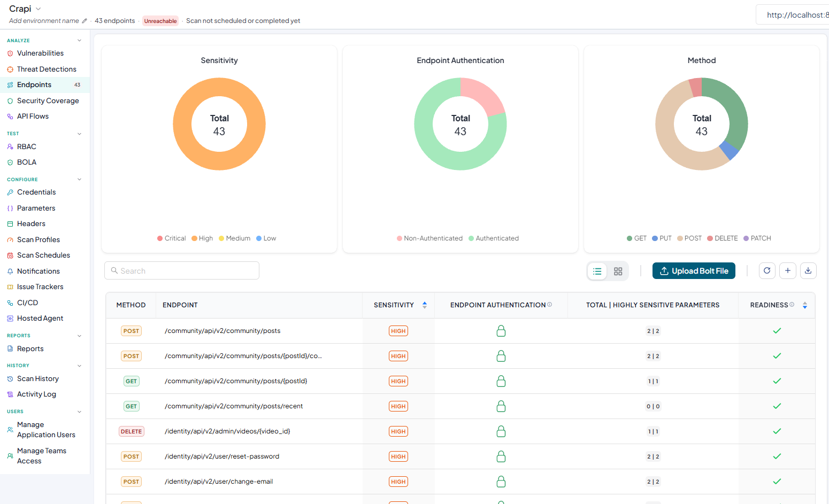Viewport: 829px width, 504px height.
Task: Click the Upload Bolt File button
Action: click(x=694, y=271)
